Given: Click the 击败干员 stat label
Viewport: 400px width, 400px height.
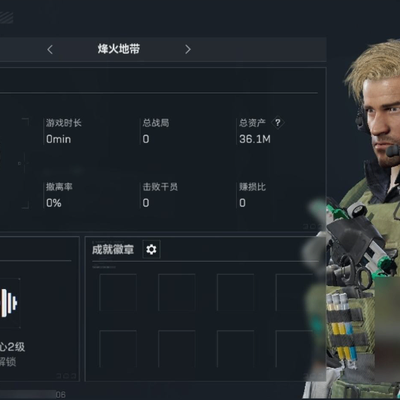Looking at the screenshot, I should click(160, 187).
